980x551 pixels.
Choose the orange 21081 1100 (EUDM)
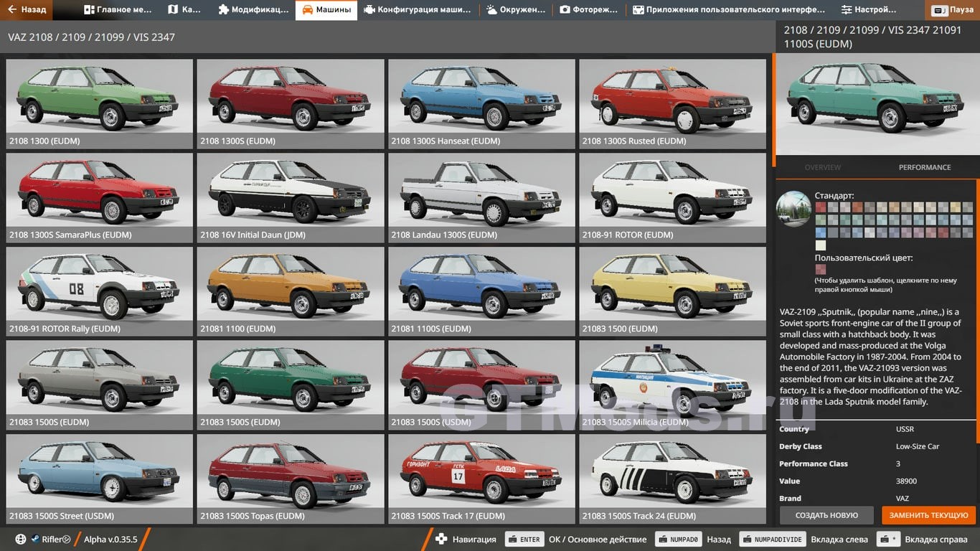pyautogui.click(x=291, y=291)
